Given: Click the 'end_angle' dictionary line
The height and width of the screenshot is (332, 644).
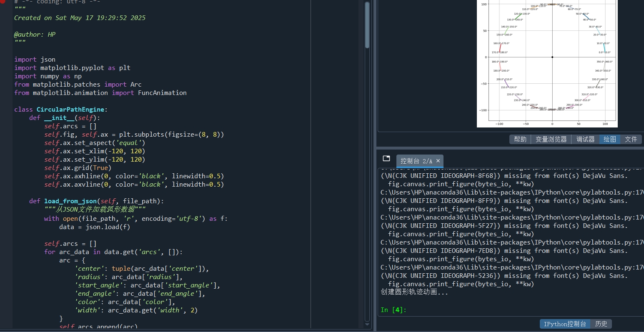Looking at the screenshot, I should [x=140, y=294].
